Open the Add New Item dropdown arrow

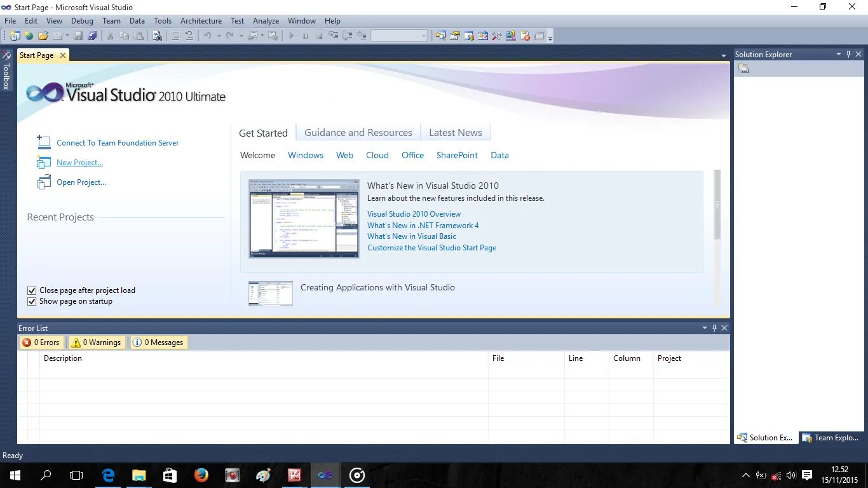point(67,36)
